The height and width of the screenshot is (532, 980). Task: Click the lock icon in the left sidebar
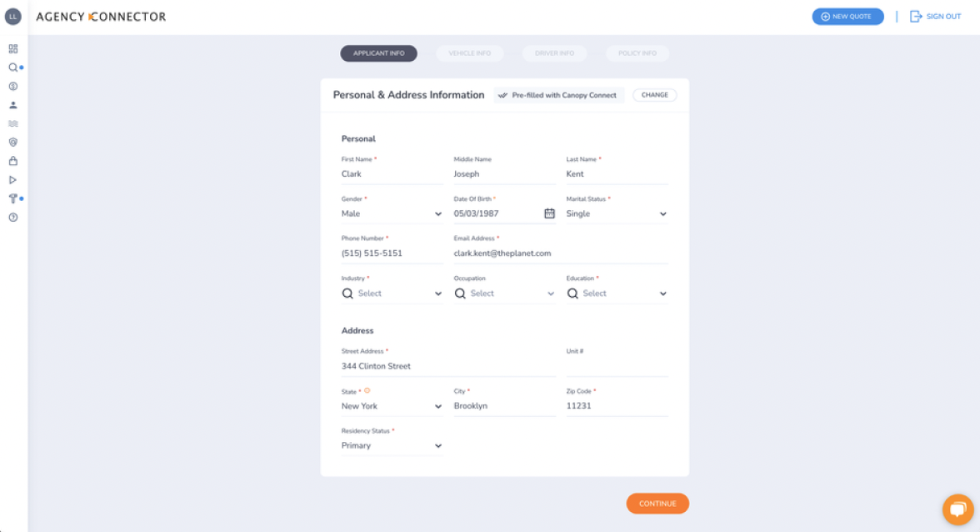[13, 160]
